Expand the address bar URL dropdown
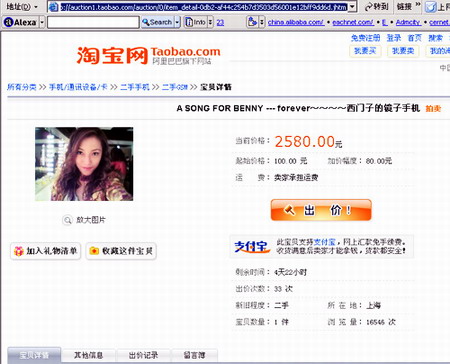 pos(352,7)
